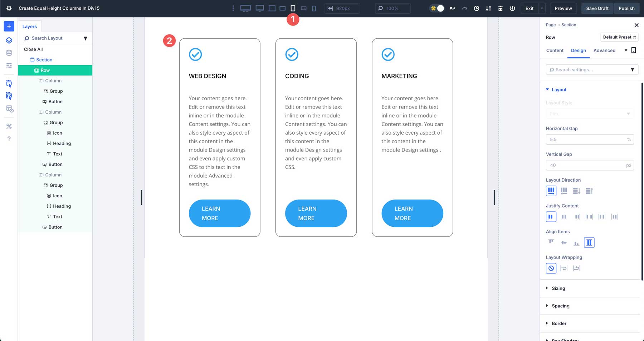Open the dropdown arrow beside Exit
Viewport: 644px width, 341px height.
[542, 8]
